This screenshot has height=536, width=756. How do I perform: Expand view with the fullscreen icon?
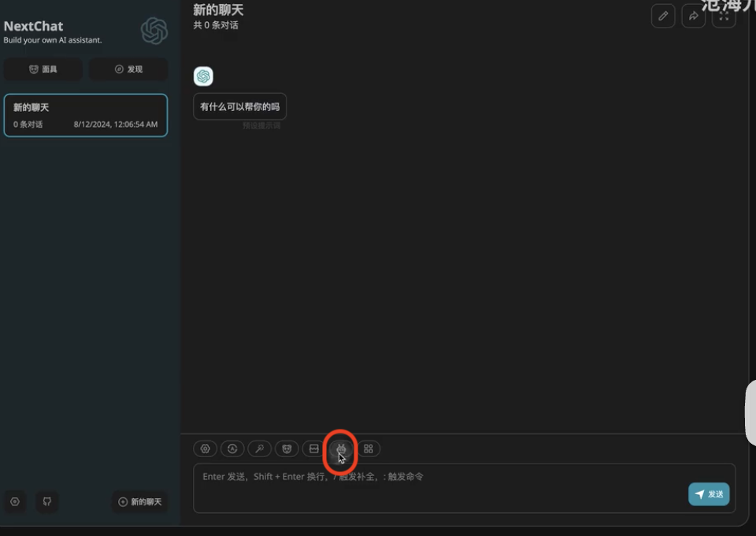[x=724, y=16]
